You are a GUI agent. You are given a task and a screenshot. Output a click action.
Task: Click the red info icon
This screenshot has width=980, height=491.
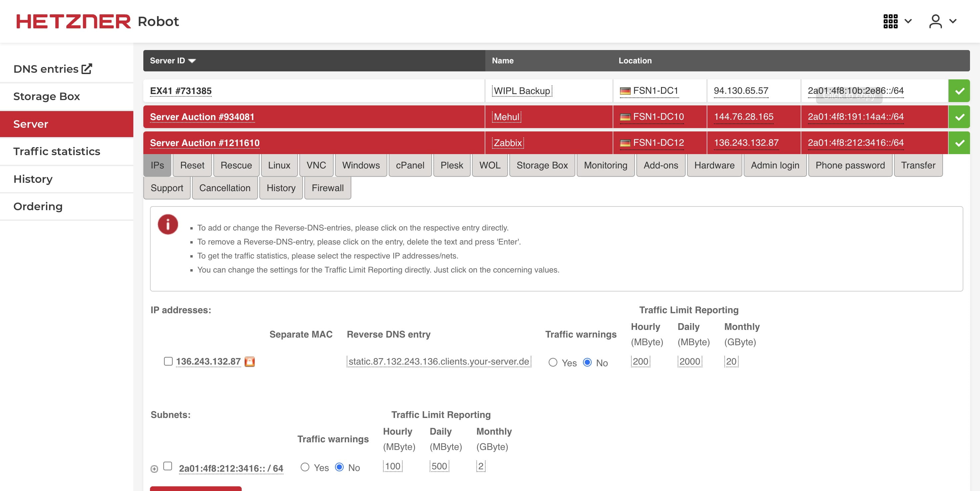(168, 224)
